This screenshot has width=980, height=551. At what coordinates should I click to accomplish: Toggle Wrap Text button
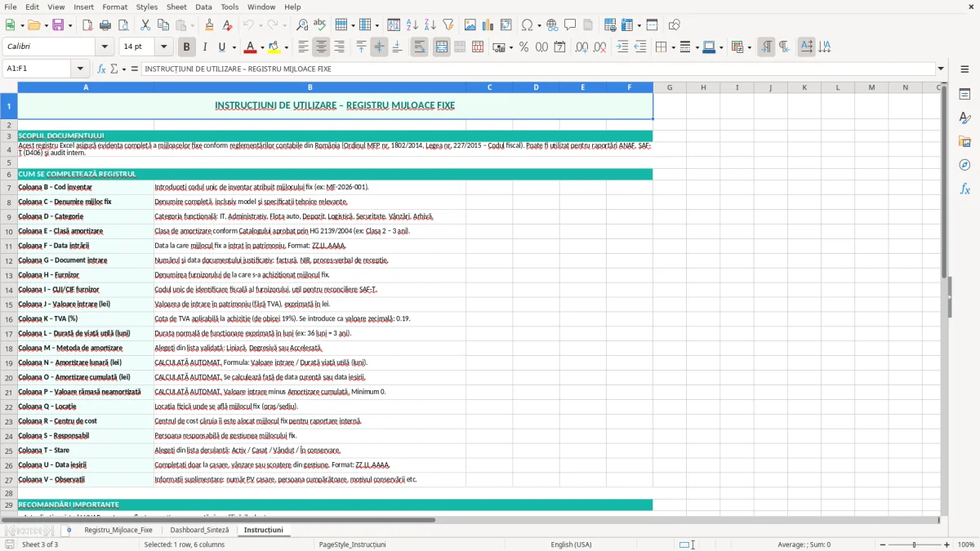click(x=420, y=47)
